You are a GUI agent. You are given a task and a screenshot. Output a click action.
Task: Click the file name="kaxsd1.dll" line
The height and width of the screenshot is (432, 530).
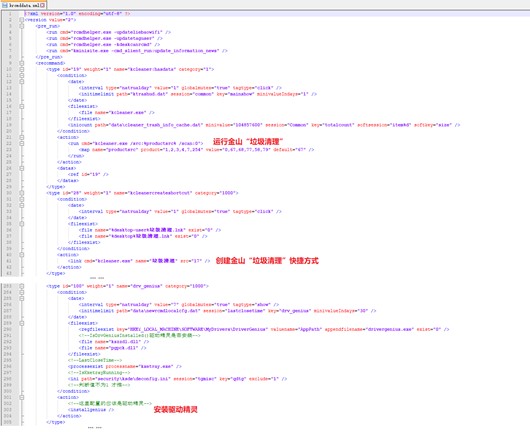114,342
